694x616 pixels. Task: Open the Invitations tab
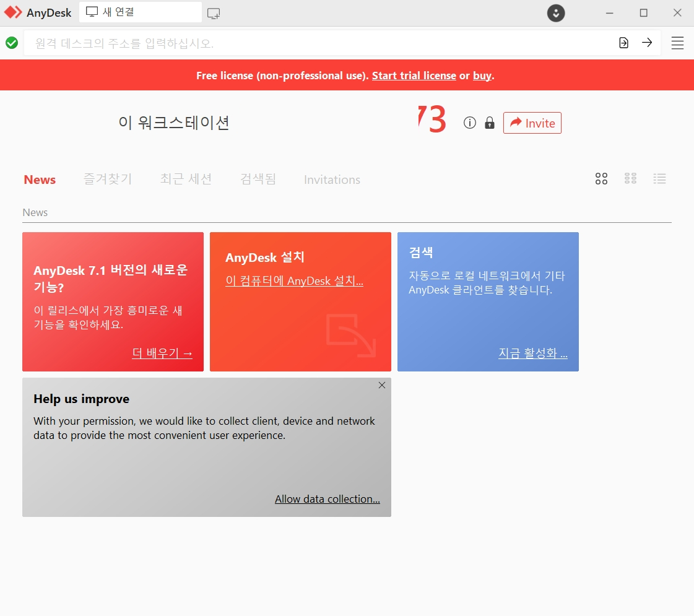click(x=332, y=180)
